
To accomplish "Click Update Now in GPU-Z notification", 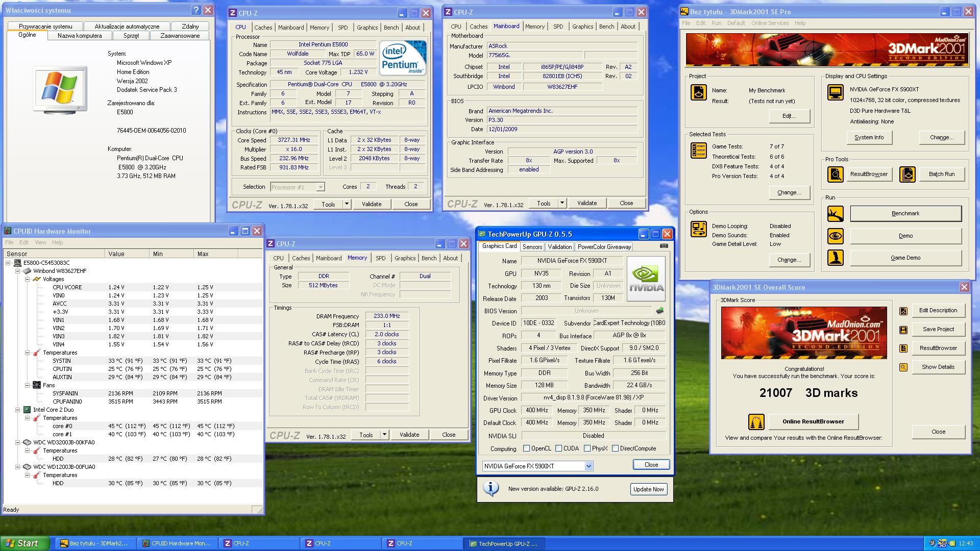I will pyautogui.click(x=648, y=489).
